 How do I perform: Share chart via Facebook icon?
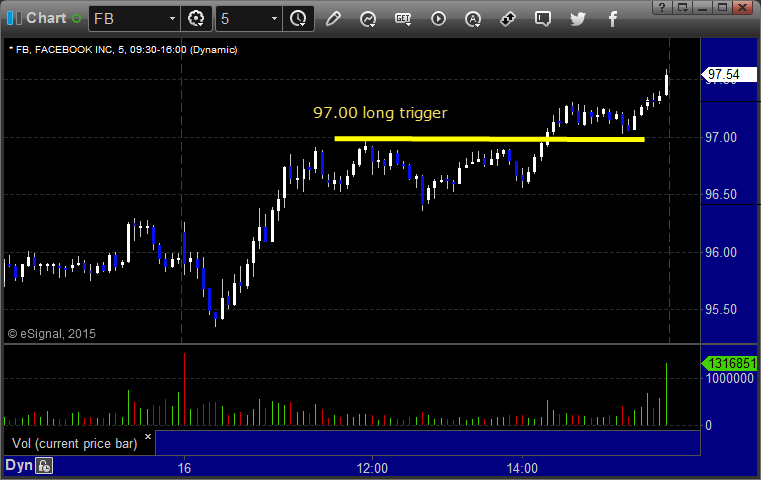[613, 19]
